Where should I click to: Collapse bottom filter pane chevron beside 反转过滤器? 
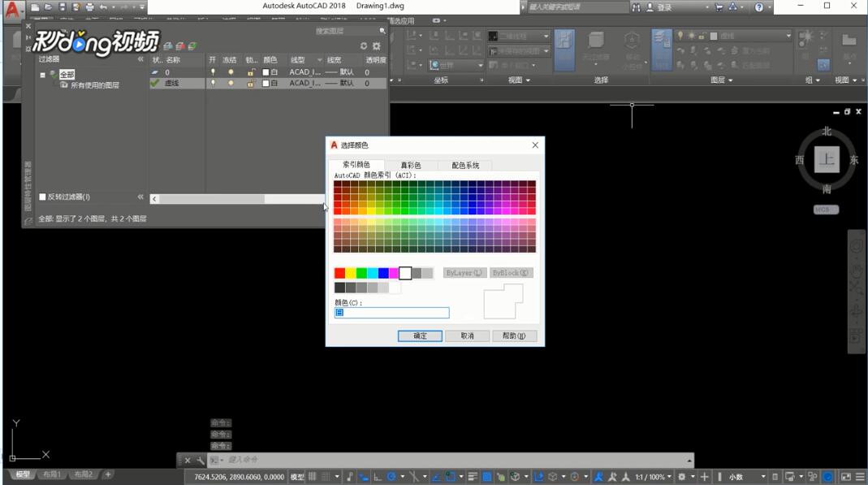[140, 197]
